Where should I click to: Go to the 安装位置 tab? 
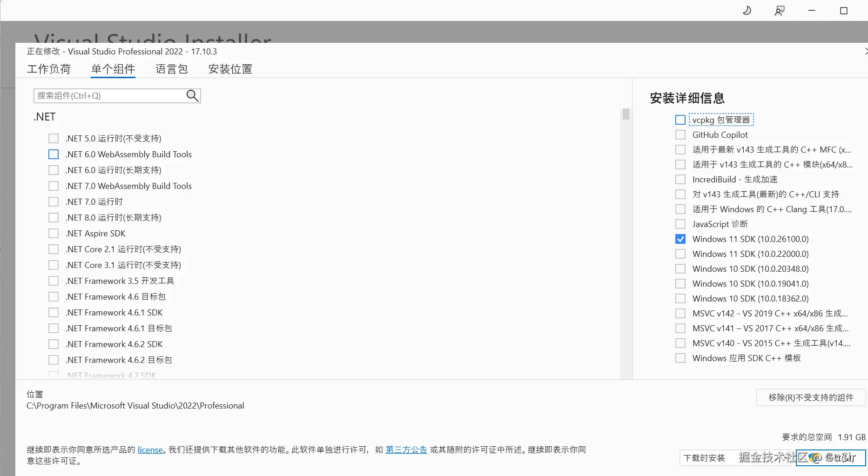pyautogui.click(x=230, y=69)
